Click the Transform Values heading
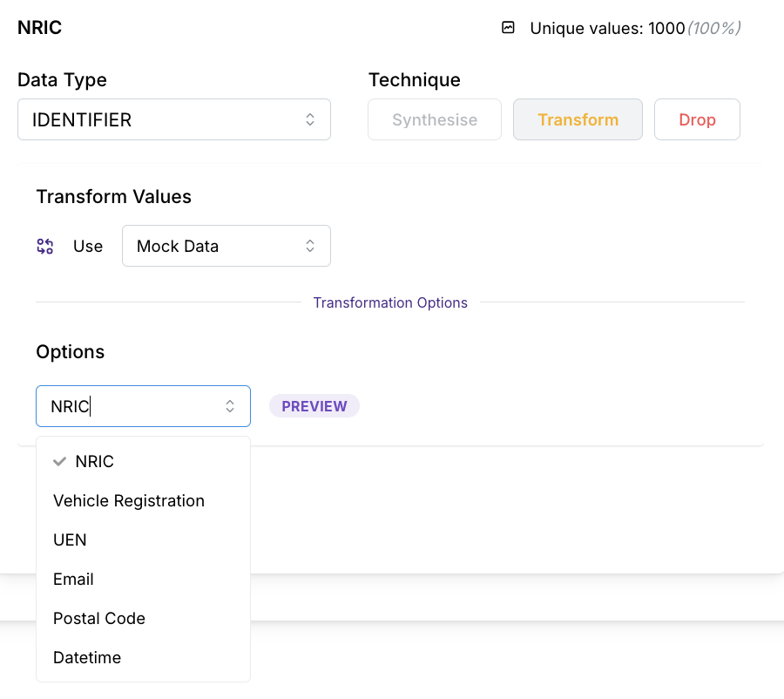784x699 pixels. [x=113, y=197]
